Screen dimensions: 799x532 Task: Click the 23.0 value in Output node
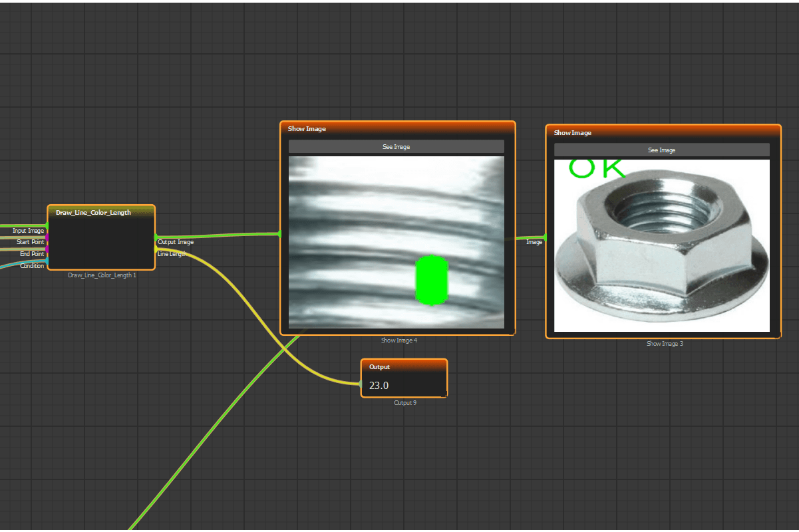[379, 385]
